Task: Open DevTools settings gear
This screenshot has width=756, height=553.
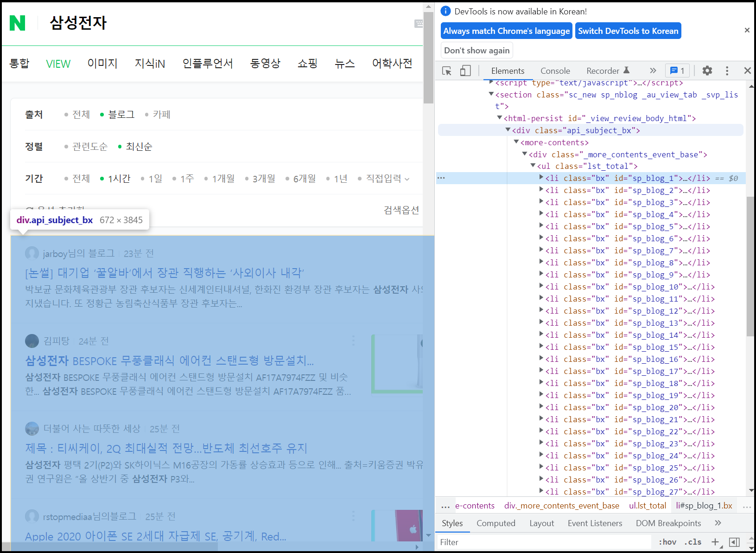Action: click(707, 71)
